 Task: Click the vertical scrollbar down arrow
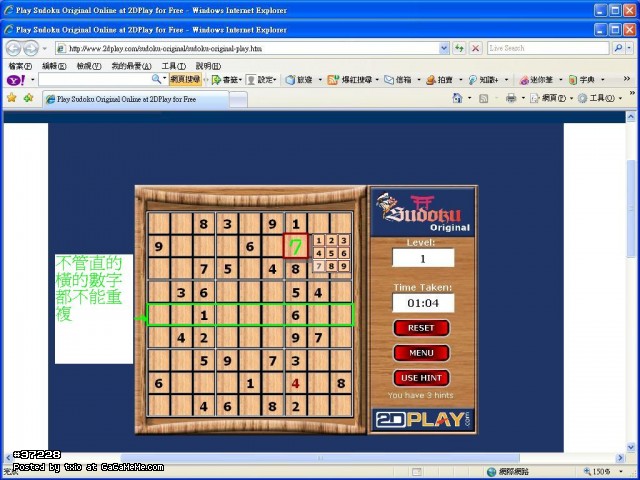pos(631,447)
